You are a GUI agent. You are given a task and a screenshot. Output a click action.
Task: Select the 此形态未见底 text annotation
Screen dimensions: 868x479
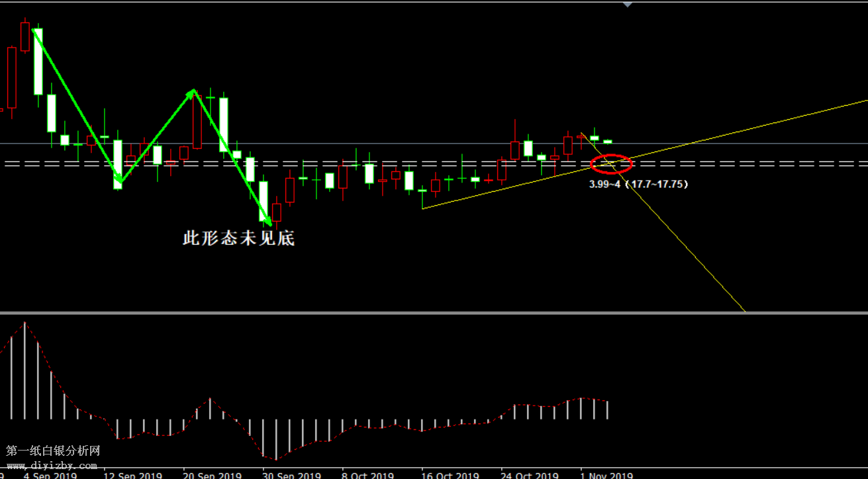click(x=238, y=239)
